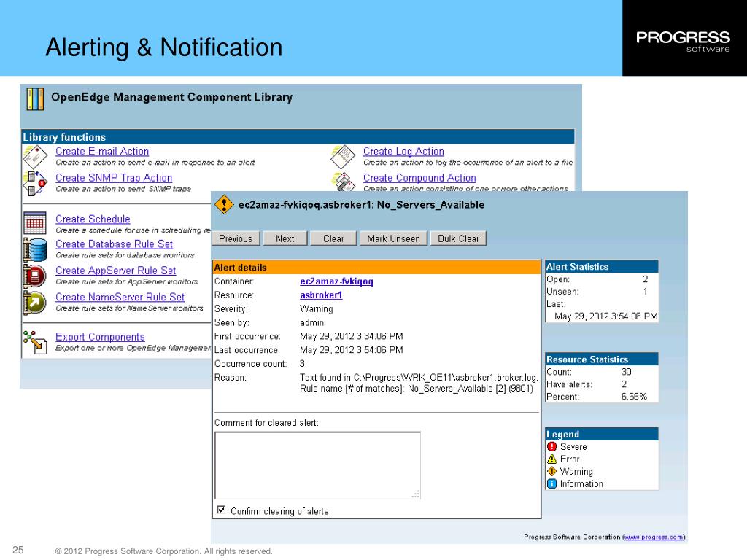Open the Export Components link
Image resolution: width=747 pixels, height=560 pixels.
[100, 337]
